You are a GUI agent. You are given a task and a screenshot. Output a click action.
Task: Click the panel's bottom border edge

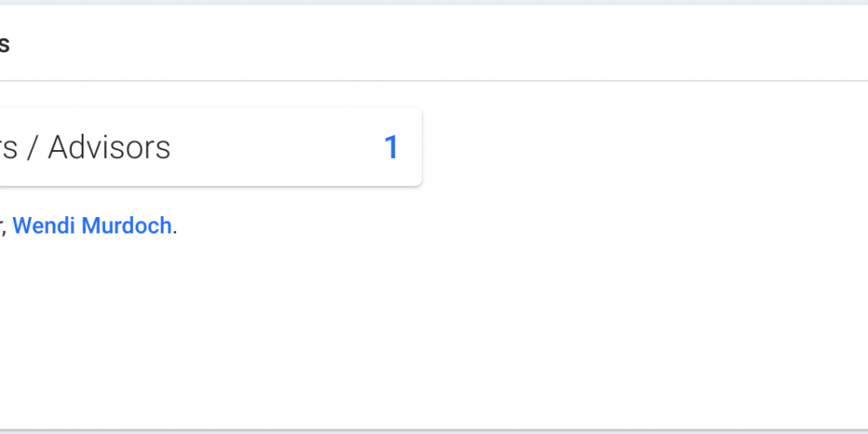tap(434, 430)
